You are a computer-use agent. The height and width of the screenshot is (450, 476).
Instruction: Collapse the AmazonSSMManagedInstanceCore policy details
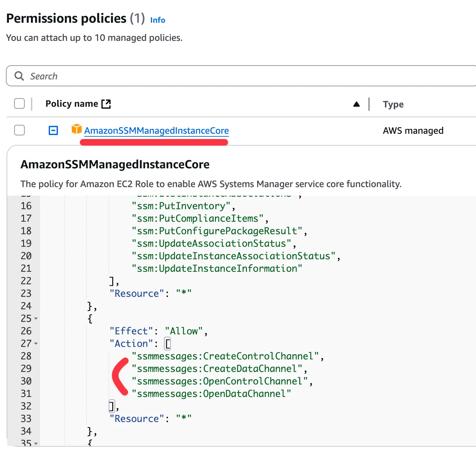[x=53, y=130]
